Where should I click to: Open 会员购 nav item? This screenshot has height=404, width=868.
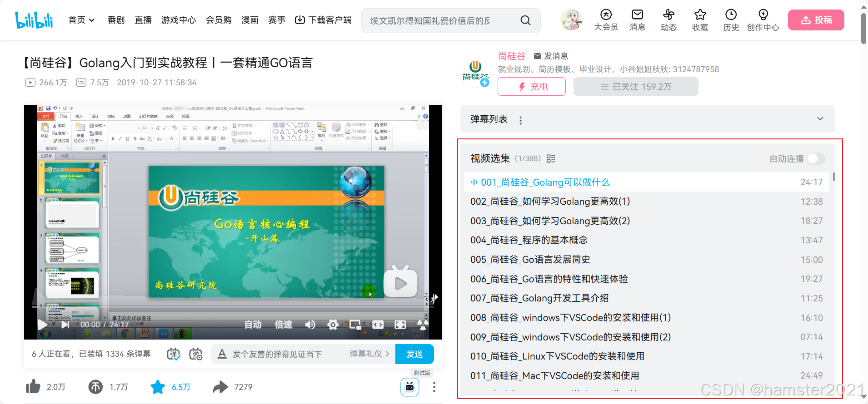click(219, 20)
